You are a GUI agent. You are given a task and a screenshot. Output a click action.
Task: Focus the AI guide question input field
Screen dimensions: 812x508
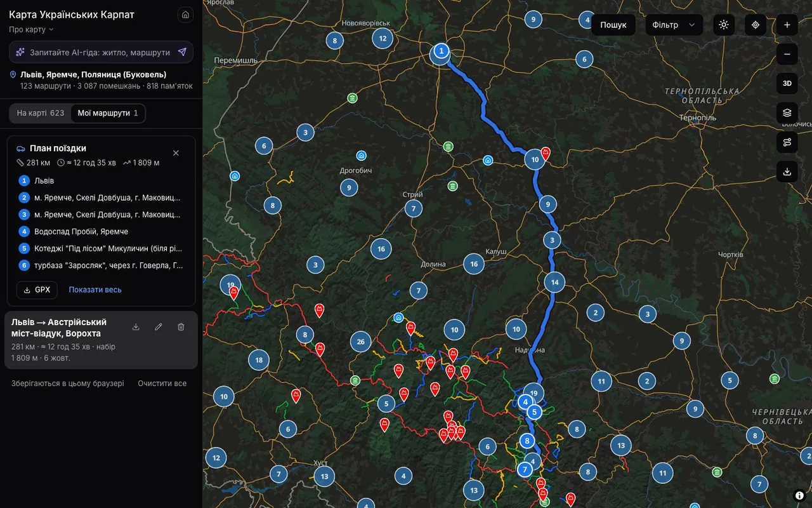point(100,52)
